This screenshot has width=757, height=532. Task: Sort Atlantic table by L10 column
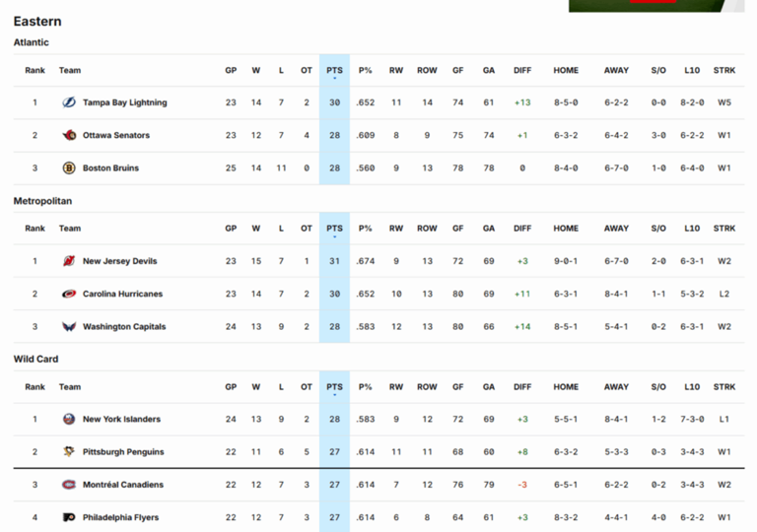pos(692,71)
